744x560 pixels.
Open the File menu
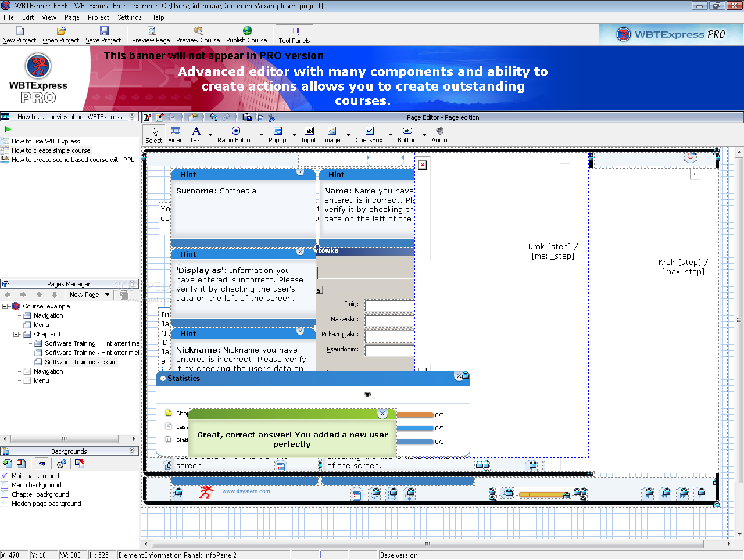[9, 17]
